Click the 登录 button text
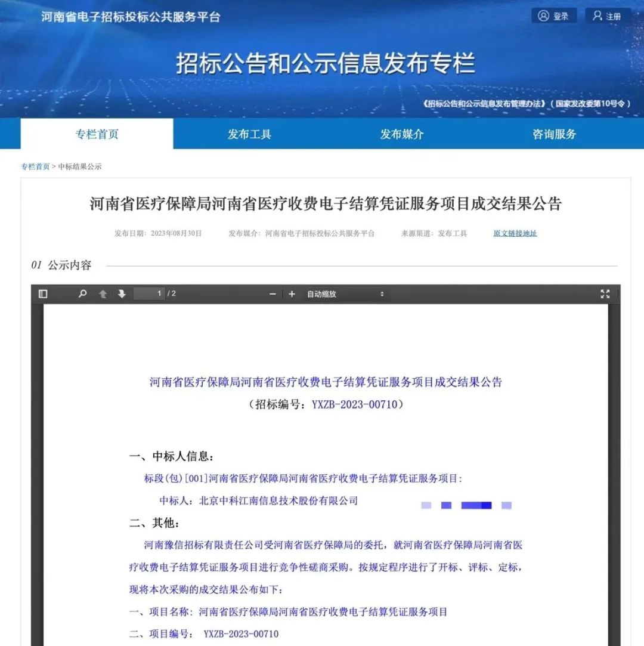This screenshot has height=646, width=644. coord(561,17)
